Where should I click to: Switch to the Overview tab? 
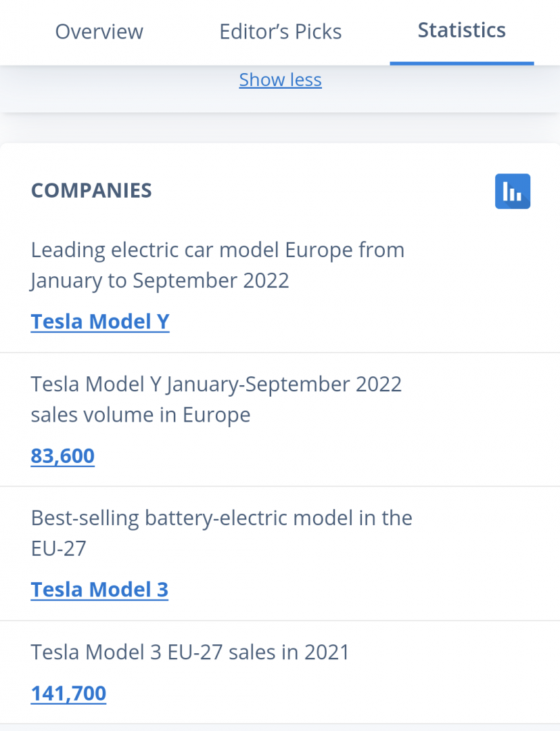click(99, 32)
